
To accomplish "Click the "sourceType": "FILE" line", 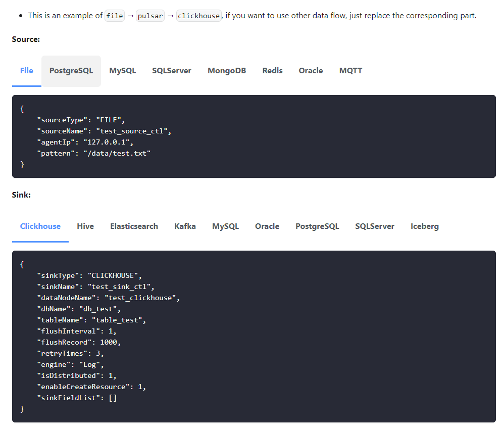I will (x=81, y=120).
